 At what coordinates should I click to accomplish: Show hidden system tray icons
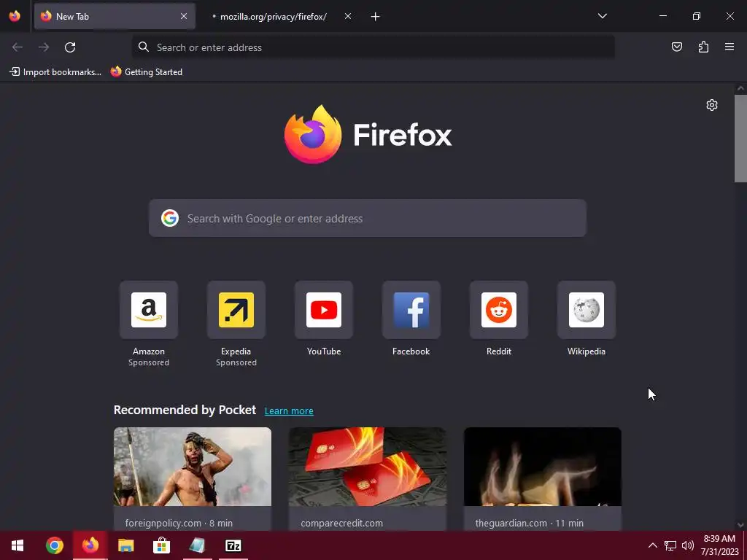(x=653, y=545)
